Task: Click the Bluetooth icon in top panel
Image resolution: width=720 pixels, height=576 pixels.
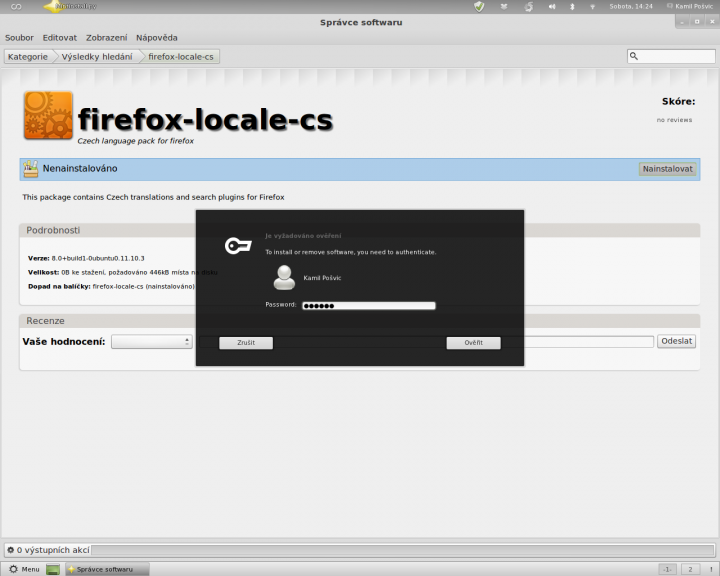Action: 572,6
